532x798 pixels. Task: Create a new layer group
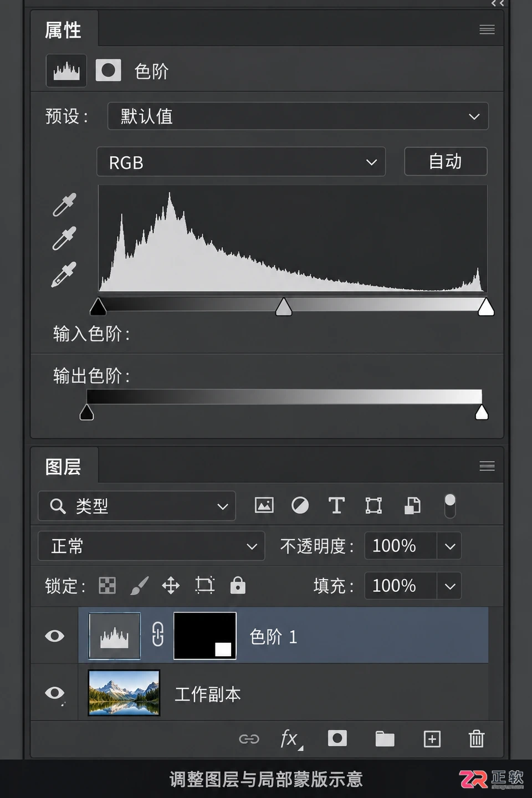click(385, 739)
